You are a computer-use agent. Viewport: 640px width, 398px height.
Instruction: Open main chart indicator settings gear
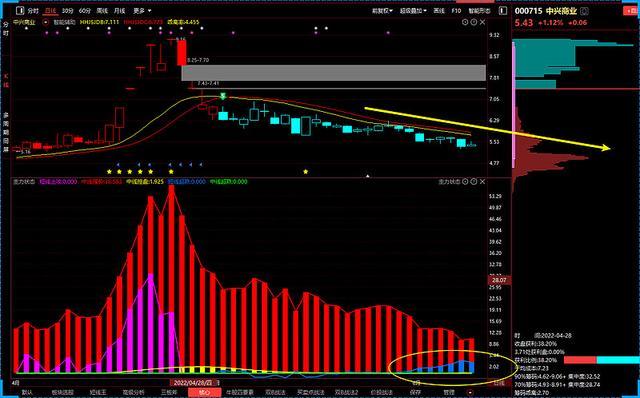click(465, 22)
